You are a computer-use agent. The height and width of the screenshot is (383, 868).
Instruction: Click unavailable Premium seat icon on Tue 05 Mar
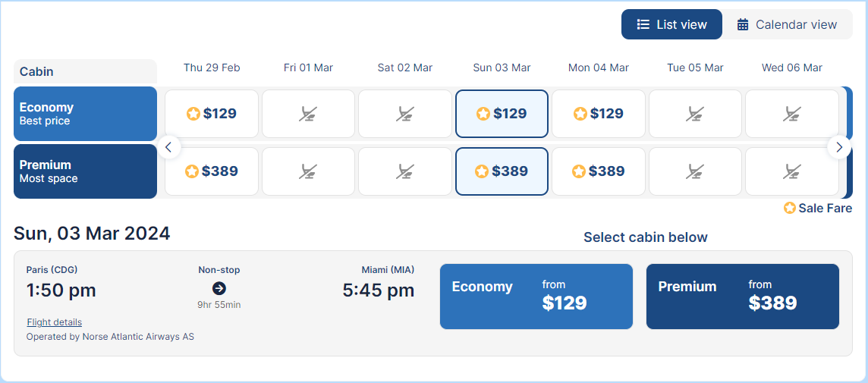tap(695, 171)
